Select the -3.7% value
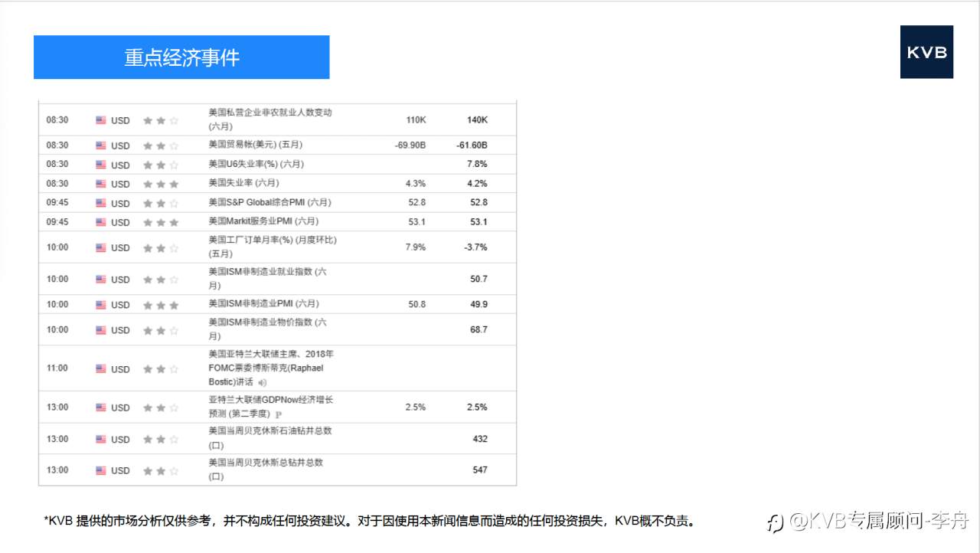 [x=475, y=247]
